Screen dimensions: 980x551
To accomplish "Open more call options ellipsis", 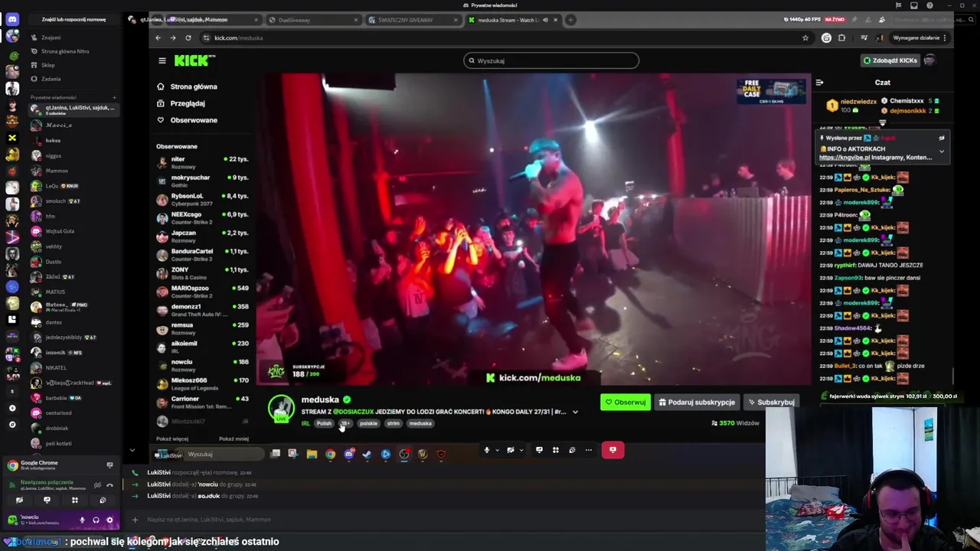I will tap(588, 450).
